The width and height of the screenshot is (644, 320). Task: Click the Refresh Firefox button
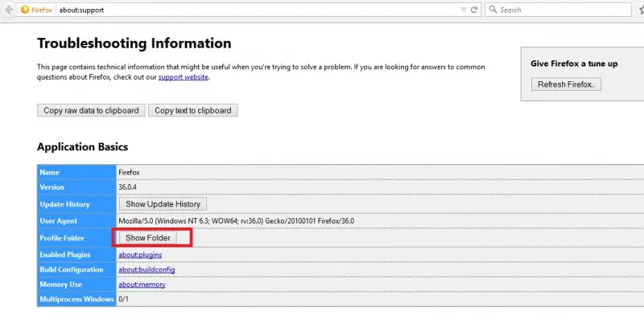point(566,84)
